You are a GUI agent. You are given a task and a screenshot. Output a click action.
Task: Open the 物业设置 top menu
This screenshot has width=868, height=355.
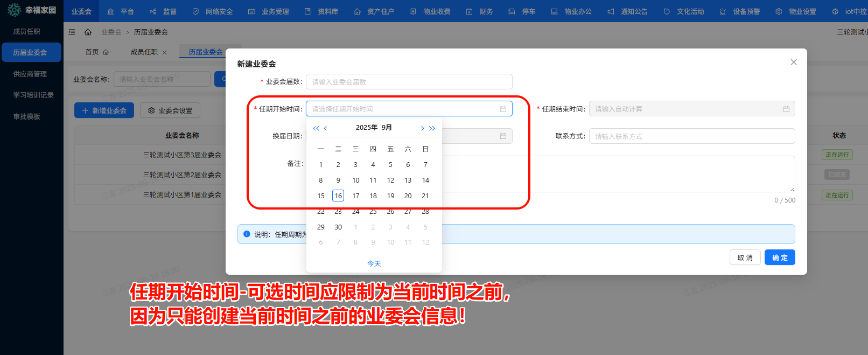pyautogui.click(x=796, y=11)
